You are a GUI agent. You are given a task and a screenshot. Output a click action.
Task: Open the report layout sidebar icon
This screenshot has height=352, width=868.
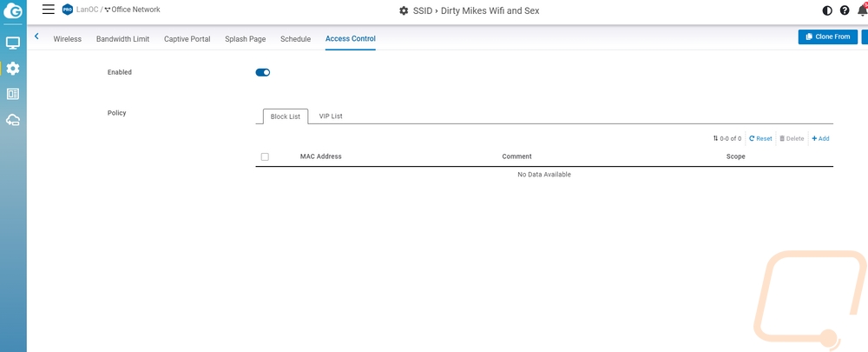point(13,94)
